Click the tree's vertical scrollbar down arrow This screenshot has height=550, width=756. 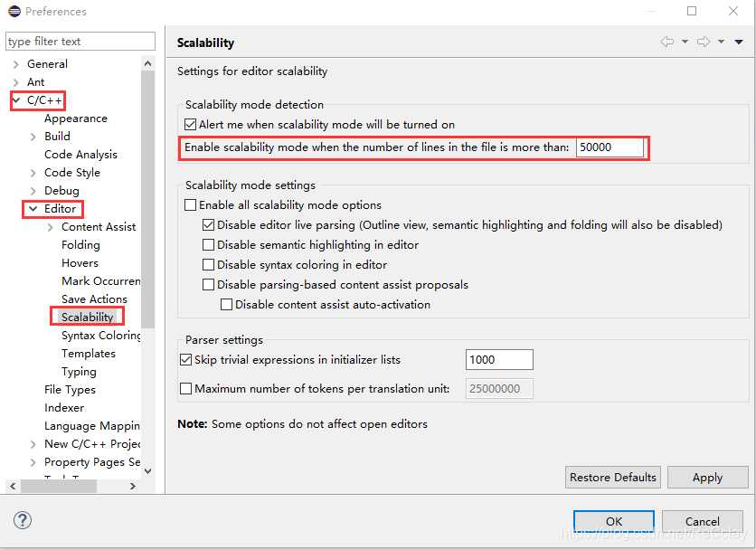click(x=148, y=471)
